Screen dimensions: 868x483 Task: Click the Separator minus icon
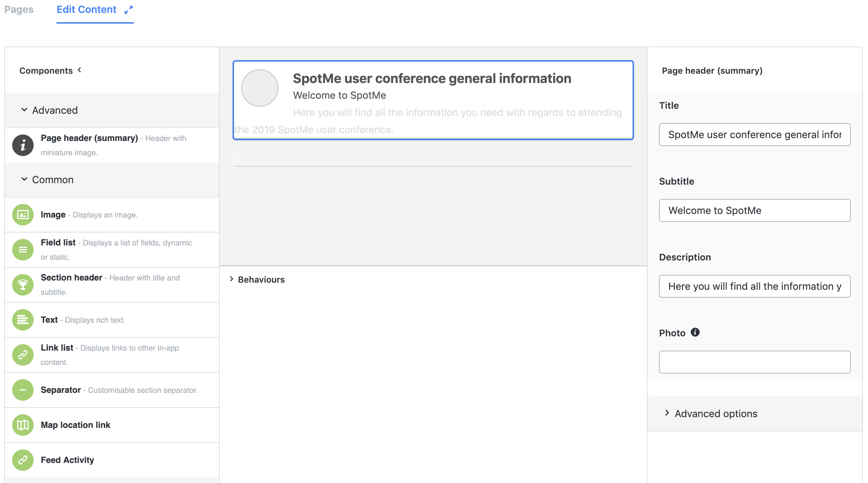23,390
